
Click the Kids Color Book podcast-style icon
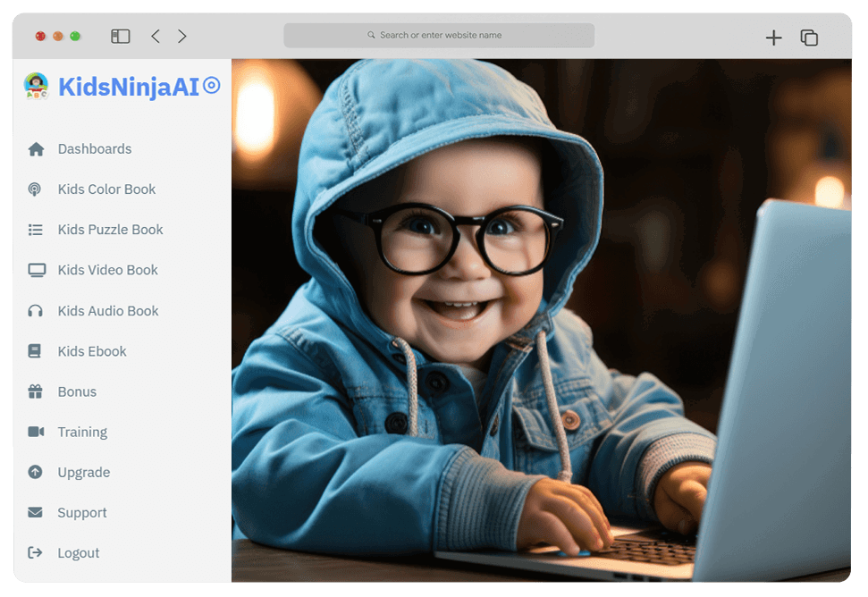[35, 189]
